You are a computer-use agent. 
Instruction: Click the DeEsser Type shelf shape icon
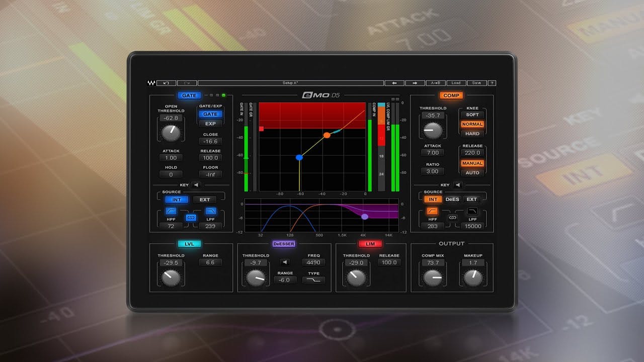[x=314, y=280]
